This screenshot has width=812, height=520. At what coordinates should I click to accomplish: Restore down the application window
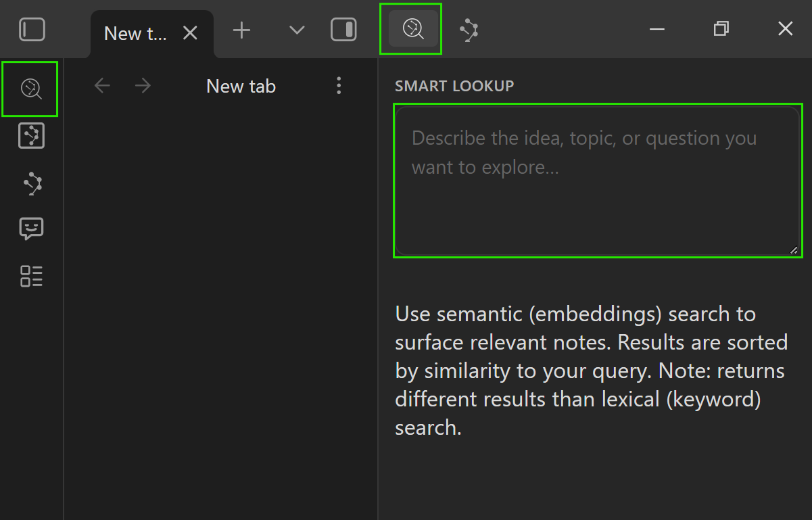721,29
